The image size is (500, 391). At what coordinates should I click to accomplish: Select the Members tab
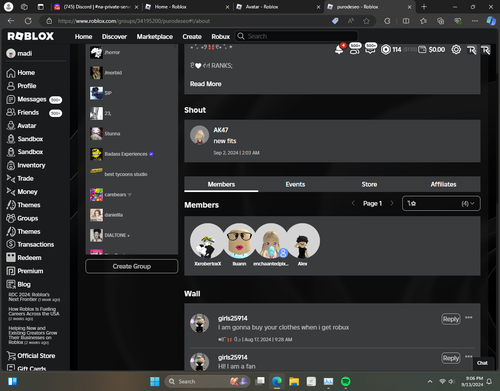(221, 184)
